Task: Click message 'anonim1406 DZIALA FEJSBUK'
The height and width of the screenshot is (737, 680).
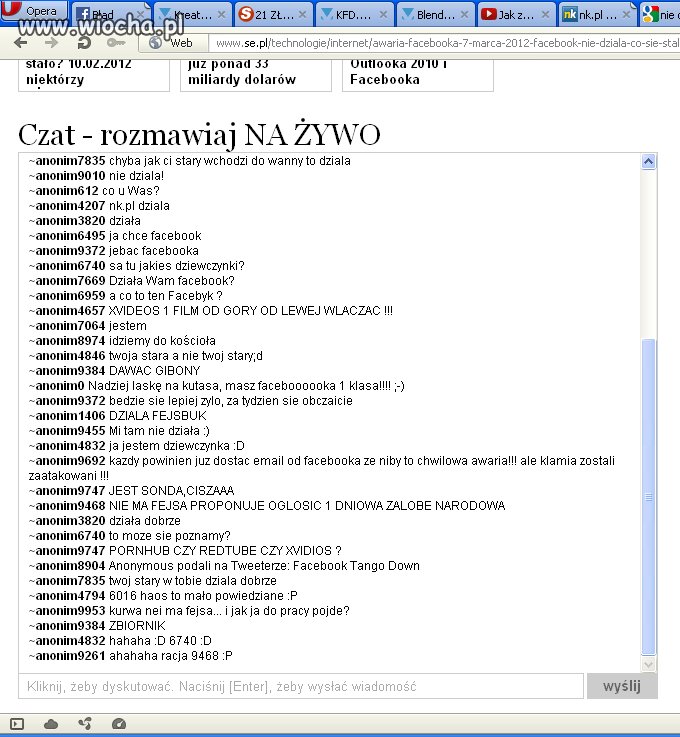Action: [x=117, y=416]
